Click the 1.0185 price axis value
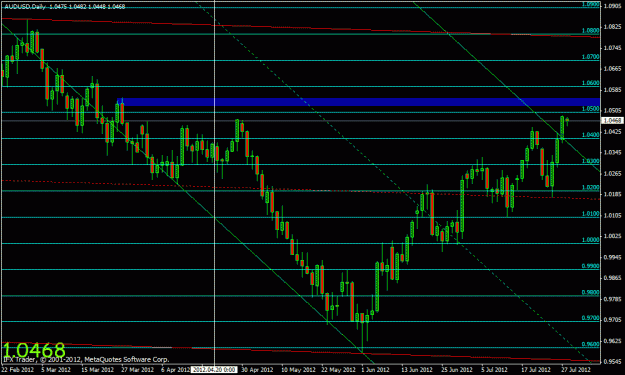Viewport: 625px width, 375px height. pyautogui.click(x=612, y=194)
